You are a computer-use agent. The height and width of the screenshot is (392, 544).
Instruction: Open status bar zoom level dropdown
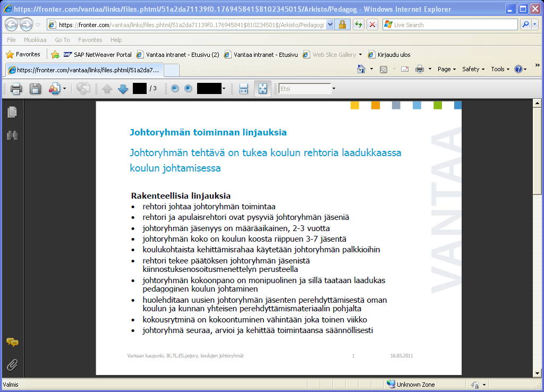coord(484,385)
